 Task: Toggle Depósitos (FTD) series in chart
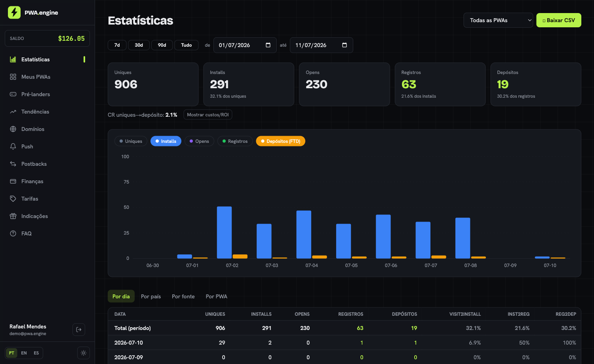pyautogui.click(x=281, y=141)
